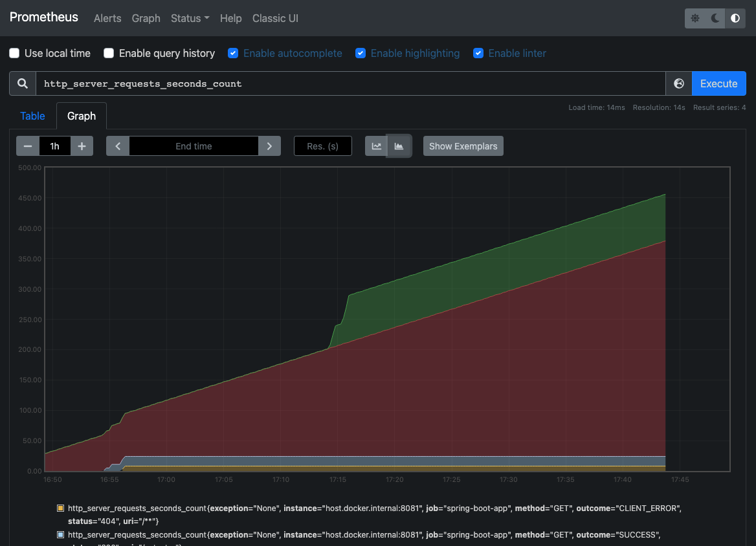Viewport: 756px width, 546px height.
Task: Disable the Enable autocomplete checkbox
Action: (233, 53)
